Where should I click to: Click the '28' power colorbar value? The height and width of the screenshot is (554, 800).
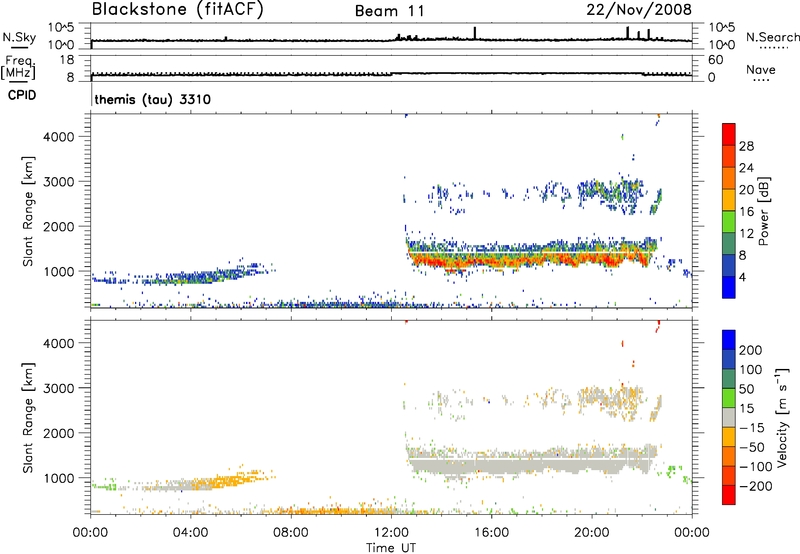tap(746, 146)
